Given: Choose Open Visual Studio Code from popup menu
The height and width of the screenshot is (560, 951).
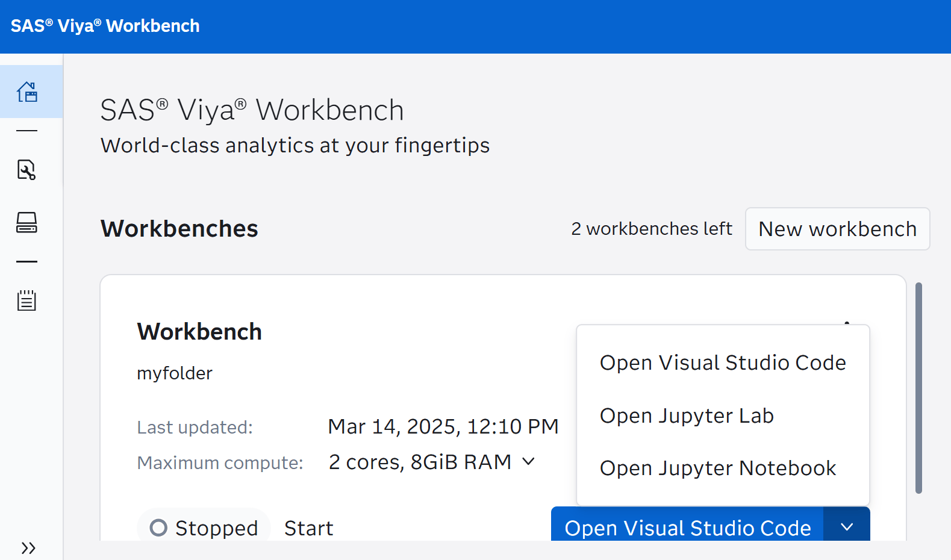Looking at the screenshot, I should pyautogui.click(x=723, y=362).
